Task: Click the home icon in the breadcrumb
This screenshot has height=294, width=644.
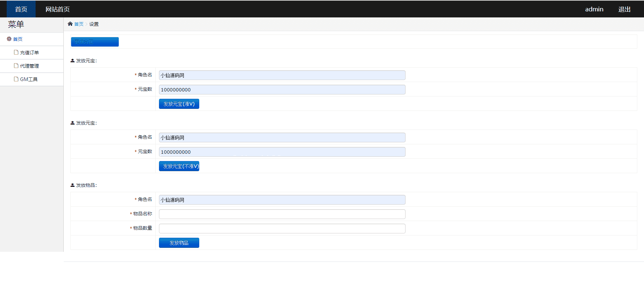Action: 70,24
